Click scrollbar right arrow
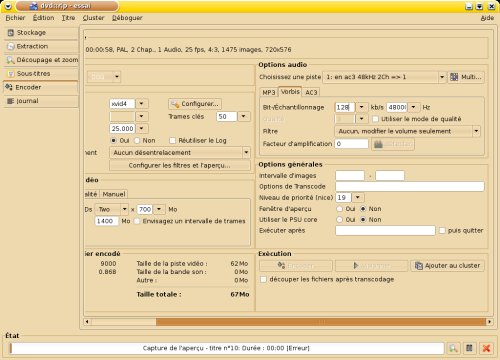 (x=489, y=322)
